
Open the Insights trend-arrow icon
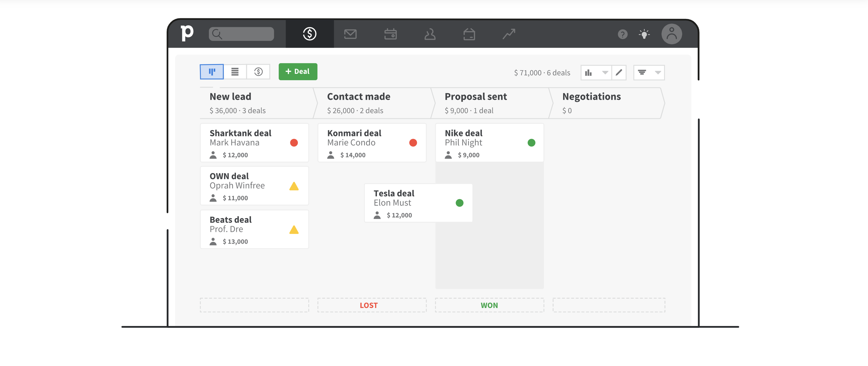pos(509,34)
